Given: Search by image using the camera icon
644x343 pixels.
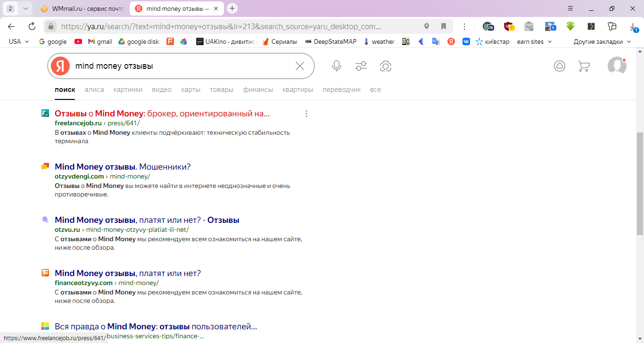Looking at the screenshot, I should tap(386, 66).
